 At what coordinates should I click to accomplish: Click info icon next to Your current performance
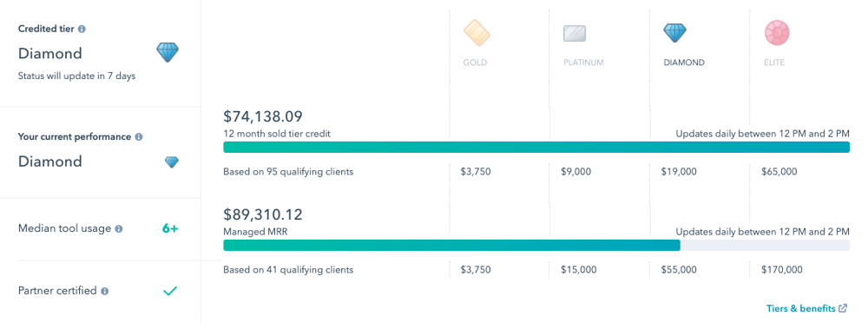(138, 136)
